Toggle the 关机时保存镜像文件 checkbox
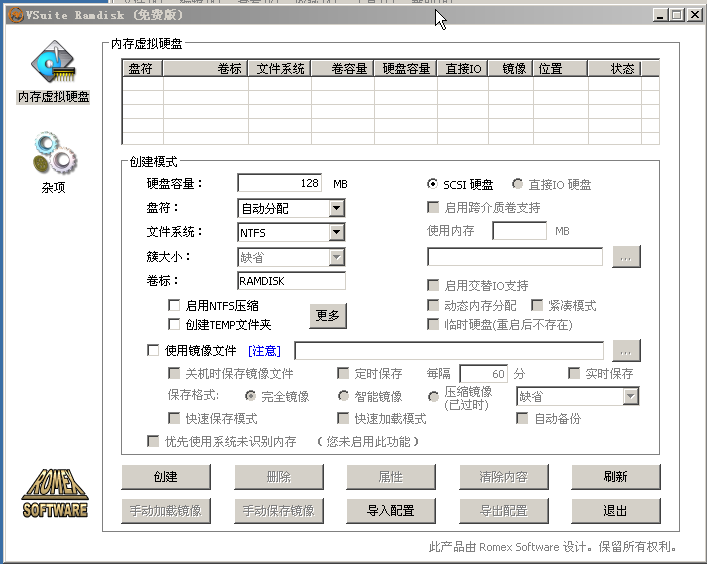This screenshot has height=564, width=707. pos(174,373)
